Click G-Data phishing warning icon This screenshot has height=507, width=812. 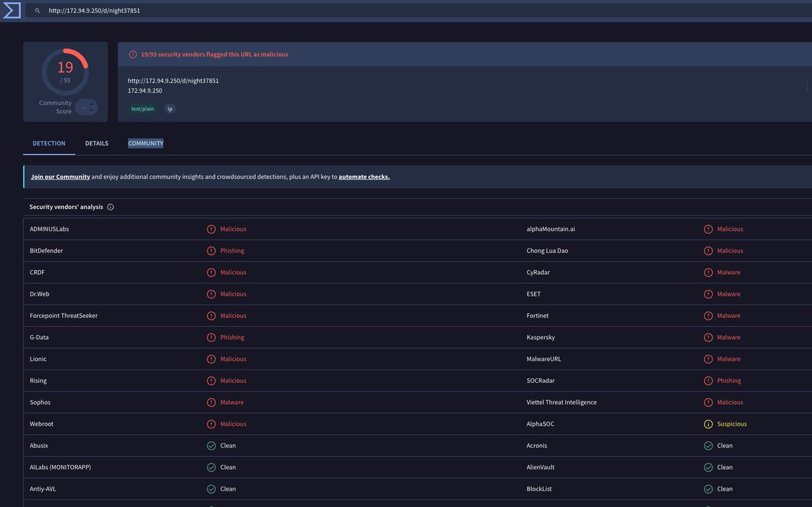211,337
